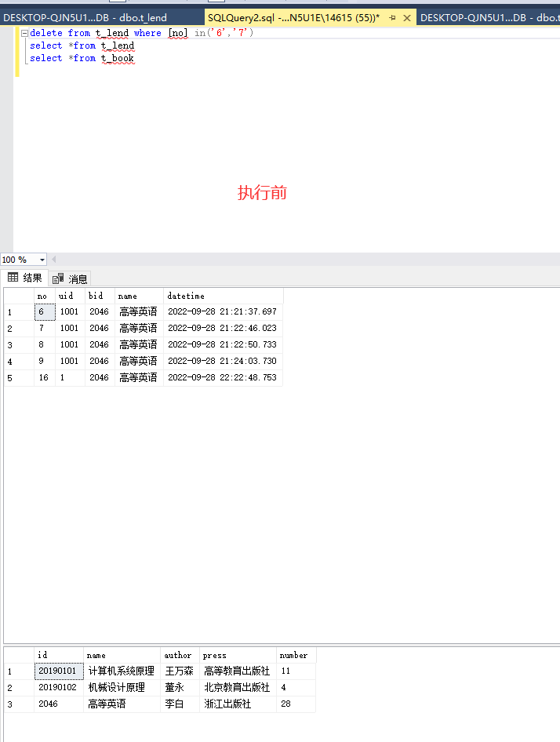Select the id cell 20190101
Viewport: 560px width, 742px height.
59,671
